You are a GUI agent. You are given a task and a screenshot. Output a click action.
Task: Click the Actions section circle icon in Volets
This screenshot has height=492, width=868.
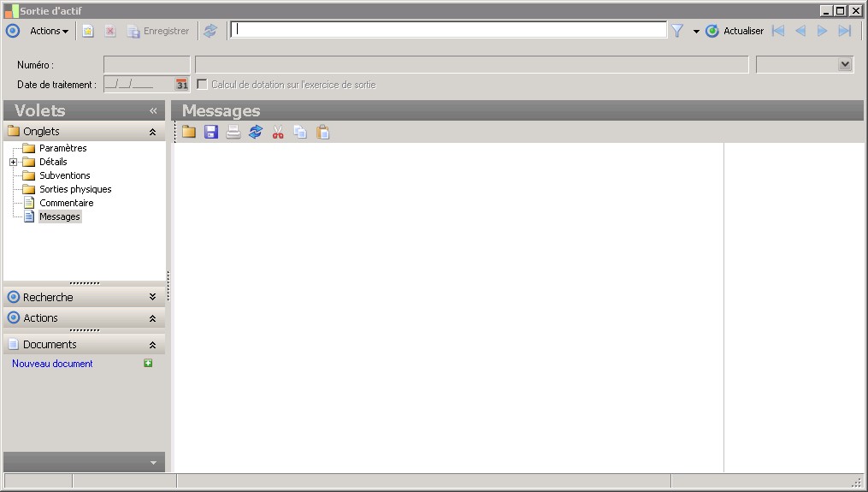pos(14,318)
